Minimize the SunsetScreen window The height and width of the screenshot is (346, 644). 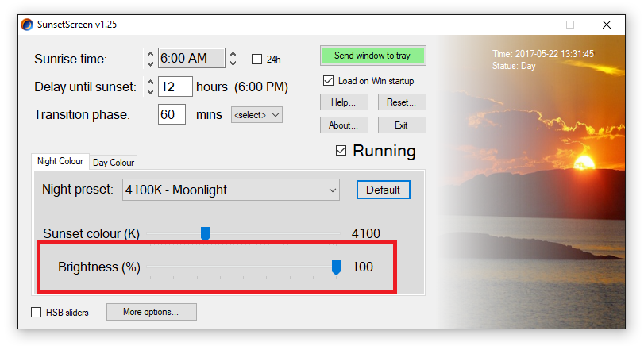pyautogui.click(x=534, y=25)
